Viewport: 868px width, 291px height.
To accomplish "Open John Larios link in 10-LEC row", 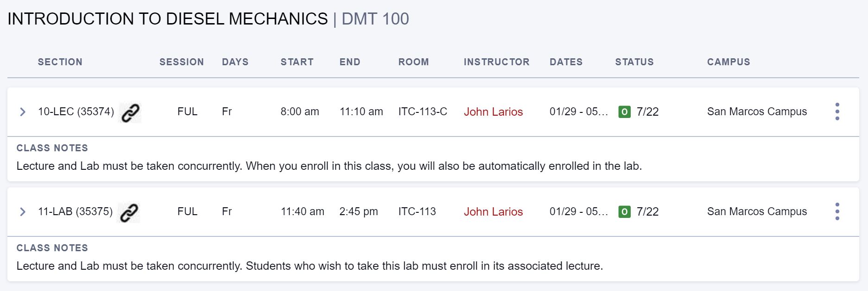I will (493, 111).
